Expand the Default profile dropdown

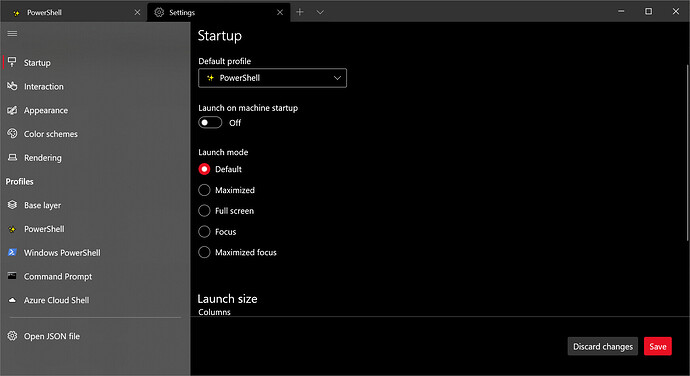(272, 78)
